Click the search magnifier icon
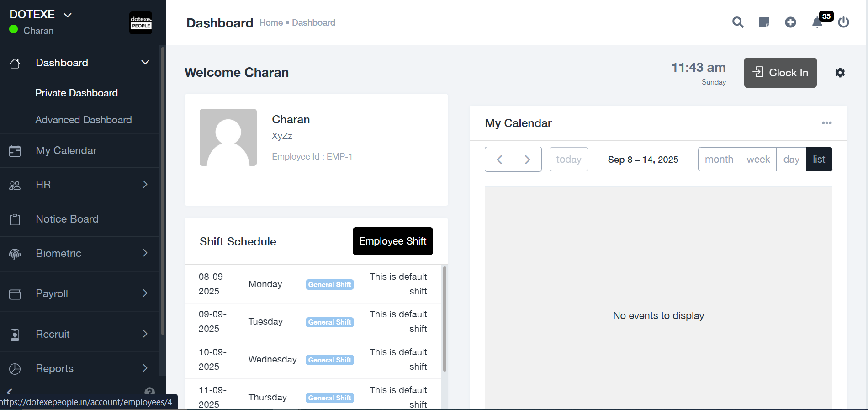Viewport: 868px width, 410px height. (x=738, y=22)
